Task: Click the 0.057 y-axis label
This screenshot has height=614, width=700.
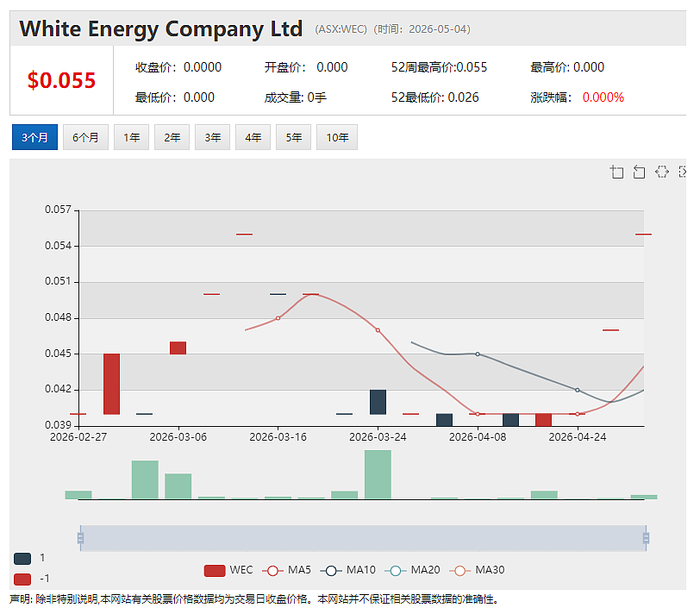Action: [58, 210]
